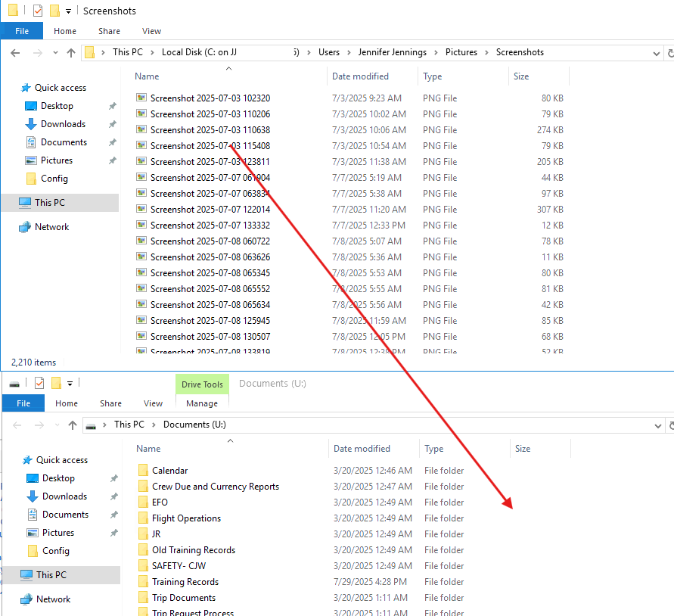Open Flight Operations folder icon

coord(143,518)
